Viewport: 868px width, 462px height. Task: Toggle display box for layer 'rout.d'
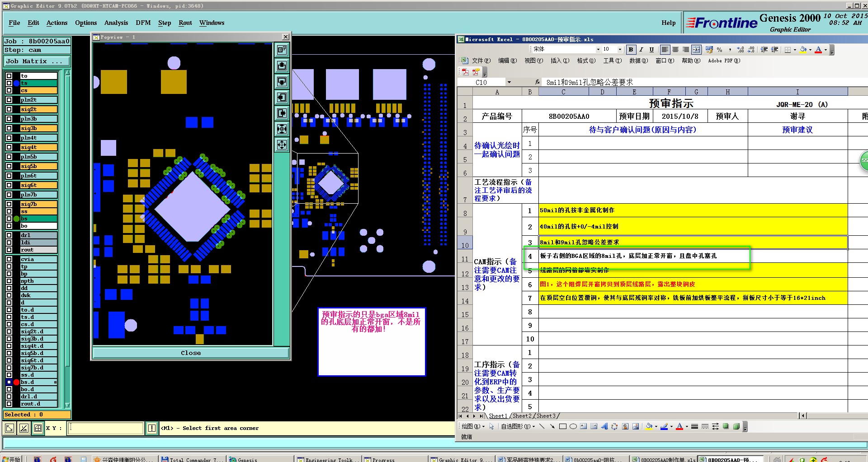(x=9, y=404)
